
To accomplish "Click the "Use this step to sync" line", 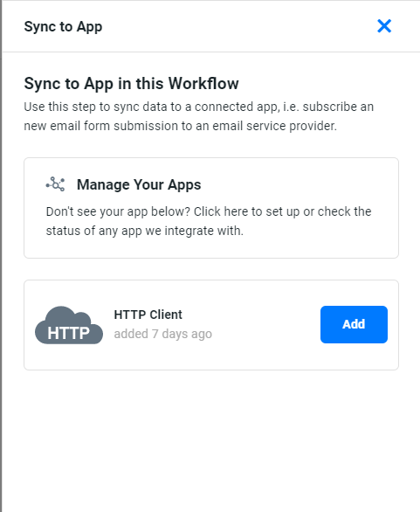I will tap(199, 107).
